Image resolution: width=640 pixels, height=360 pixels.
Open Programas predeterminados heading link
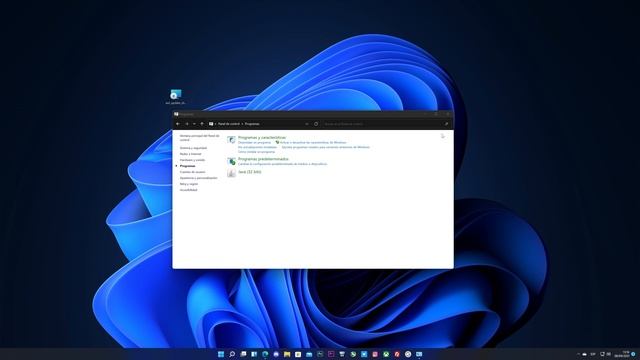[x=263, y=159]
